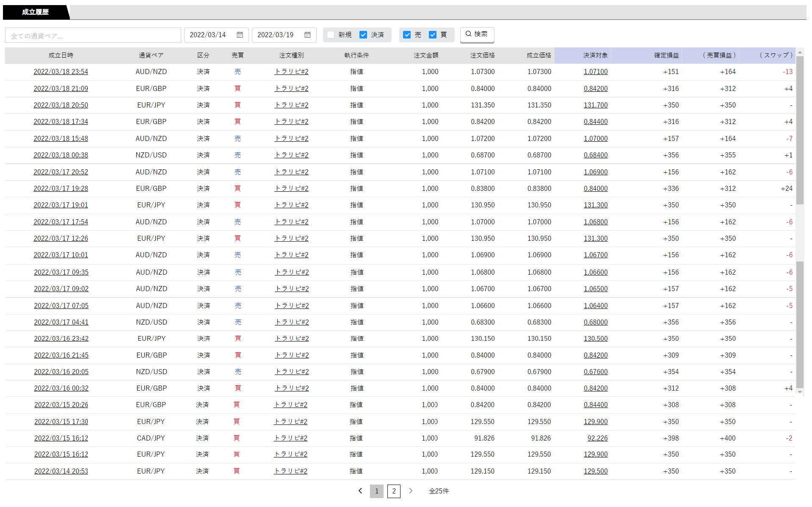Click the end date field 2022/03/19

pos(284,35)
